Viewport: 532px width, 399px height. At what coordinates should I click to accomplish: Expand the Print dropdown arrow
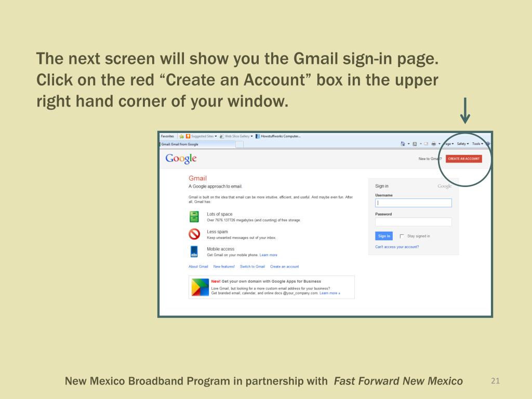click(440, 144)
